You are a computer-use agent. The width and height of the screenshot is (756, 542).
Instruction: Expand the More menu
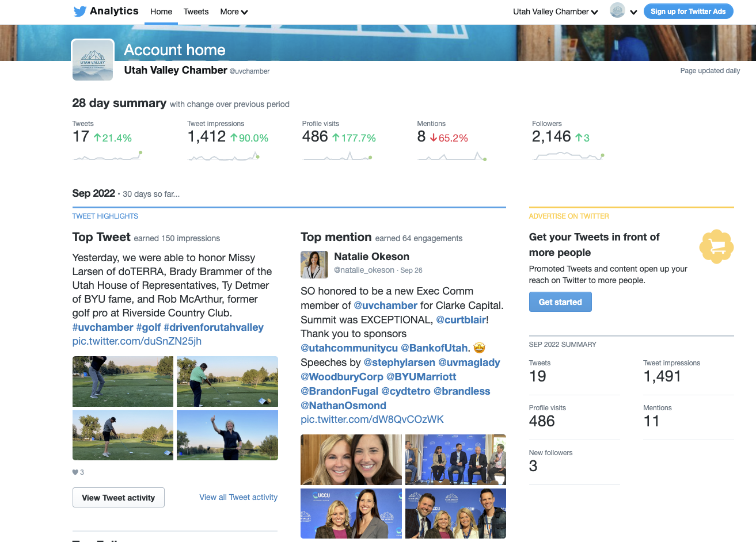tap(234, 12)
